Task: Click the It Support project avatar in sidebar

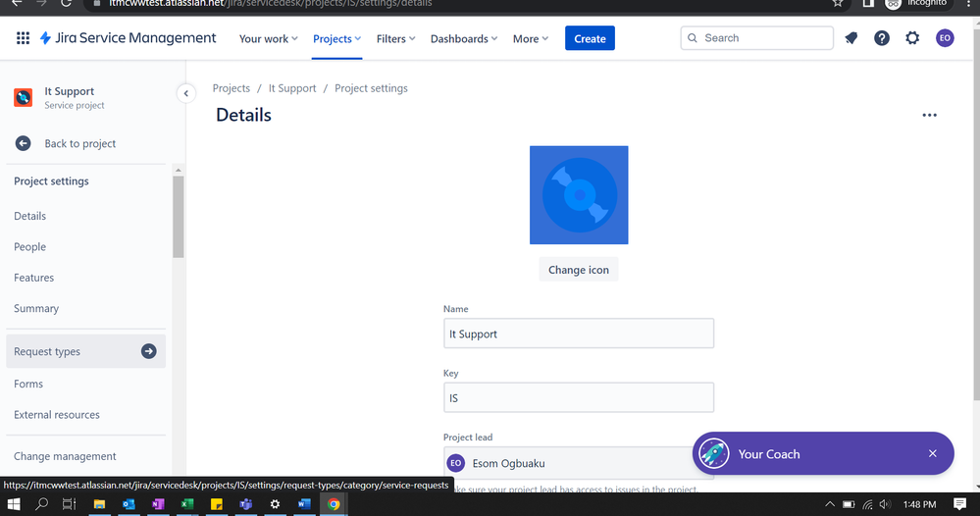Action: (24, 97)
